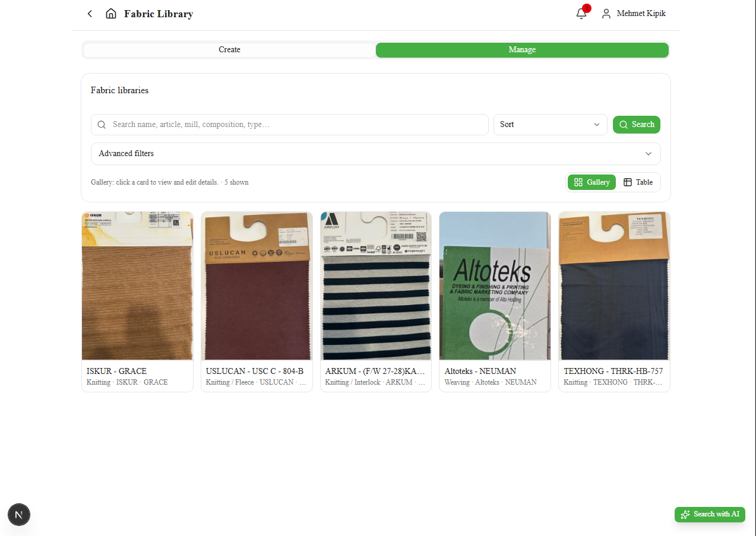Screen dimensions: 756x536
Task: Open the USLUCAN - USC C - 804-B thumbnail
Action: 257,286
